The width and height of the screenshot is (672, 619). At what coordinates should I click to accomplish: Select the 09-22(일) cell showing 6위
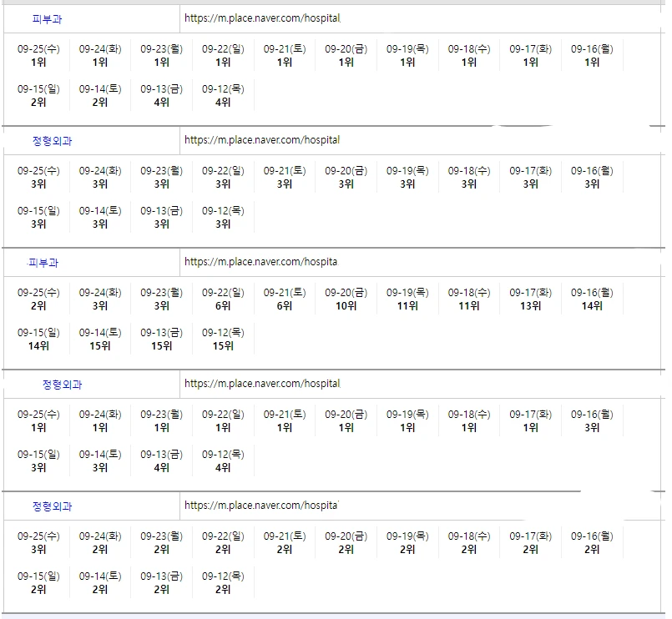pos(223,299)
